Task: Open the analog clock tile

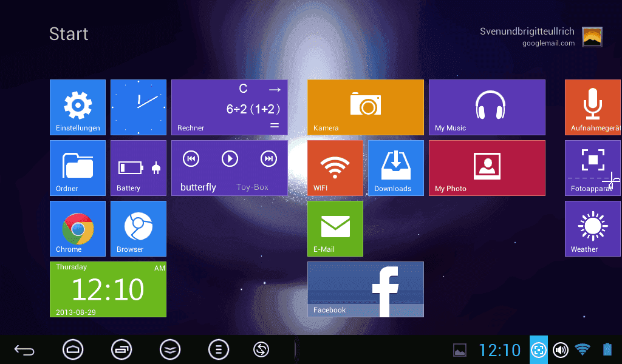Action: point(138,107)
